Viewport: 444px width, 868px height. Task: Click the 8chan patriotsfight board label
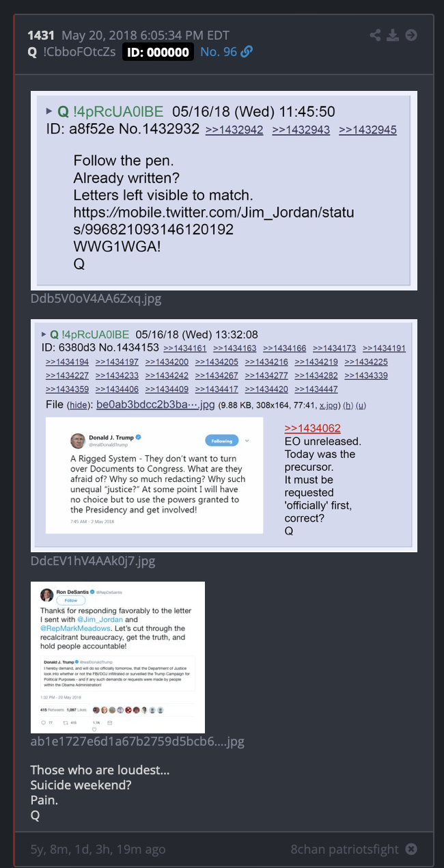344,850
